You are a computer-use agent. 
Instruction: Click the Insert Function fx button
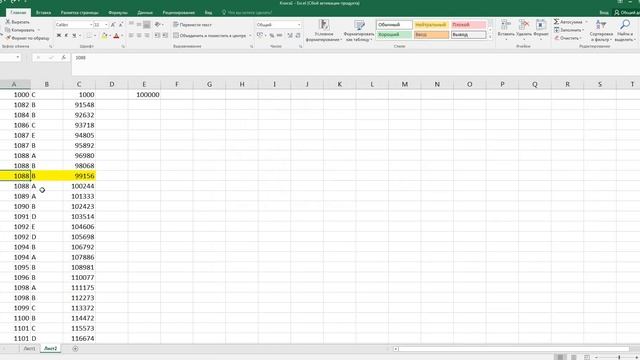64,58
